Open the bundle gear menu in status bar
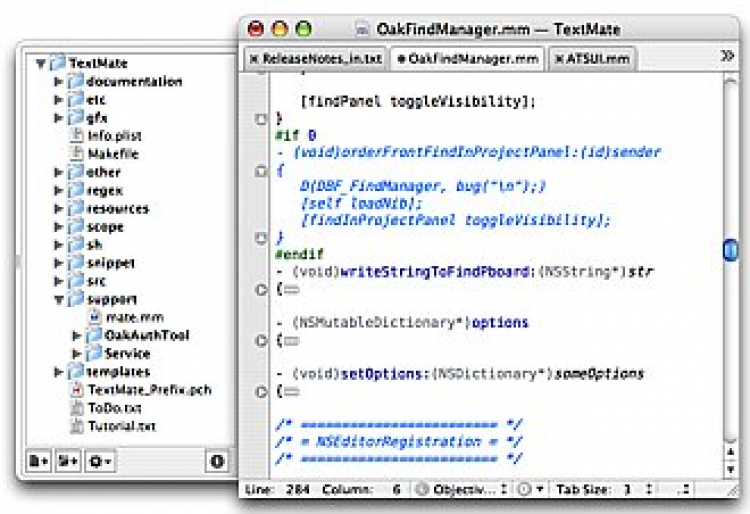750x514 pixels. [531, 489]
